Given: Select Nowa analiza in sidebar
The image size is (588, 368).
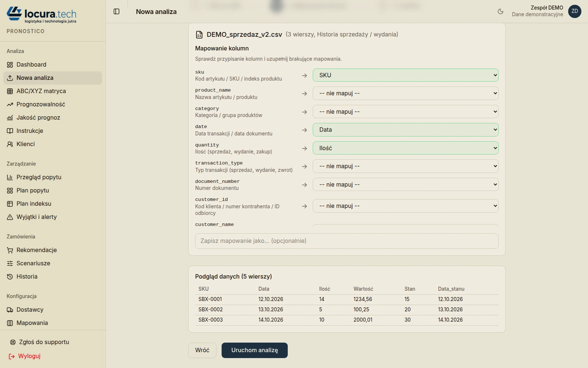Looking at the screenshot, I should [53, 78].
